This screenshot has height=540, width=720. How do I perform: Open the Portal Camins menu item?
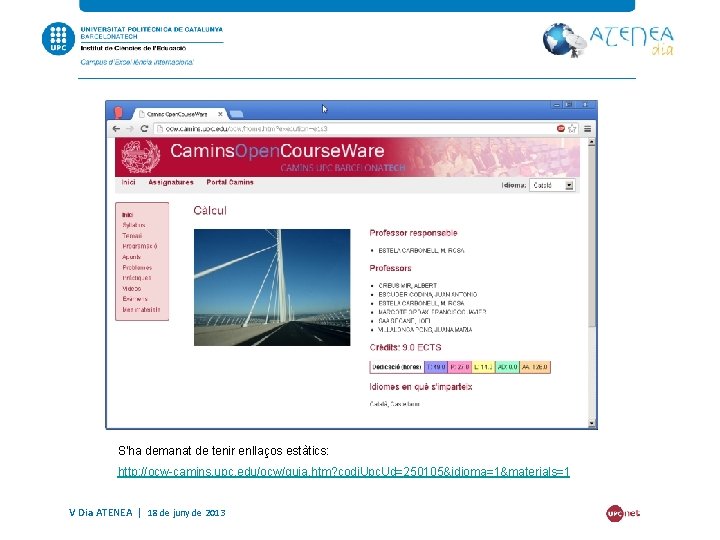click(x=230, y=182)
